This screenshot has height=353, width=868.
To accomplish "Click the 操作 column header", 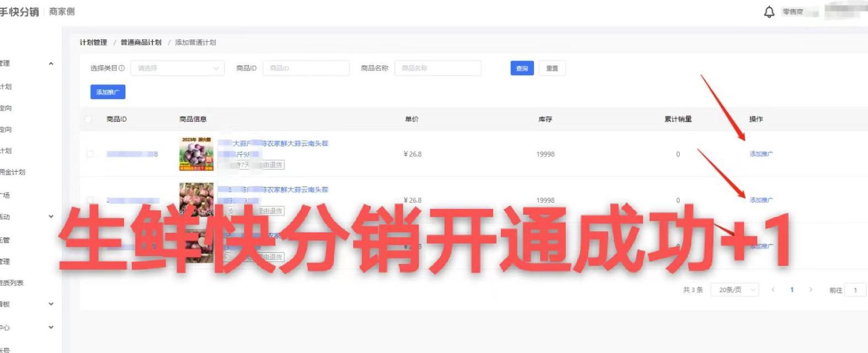I will click(x=756, y=119).
